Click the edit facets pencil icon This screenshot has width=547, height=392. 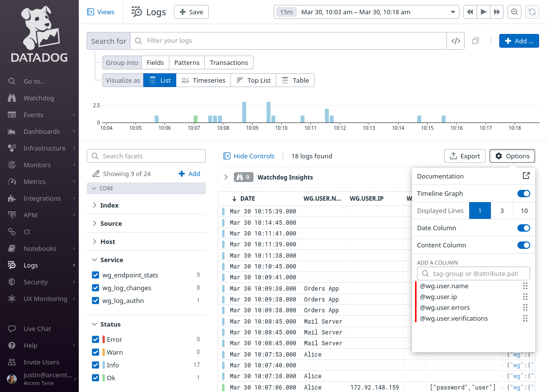coord(96,174)
